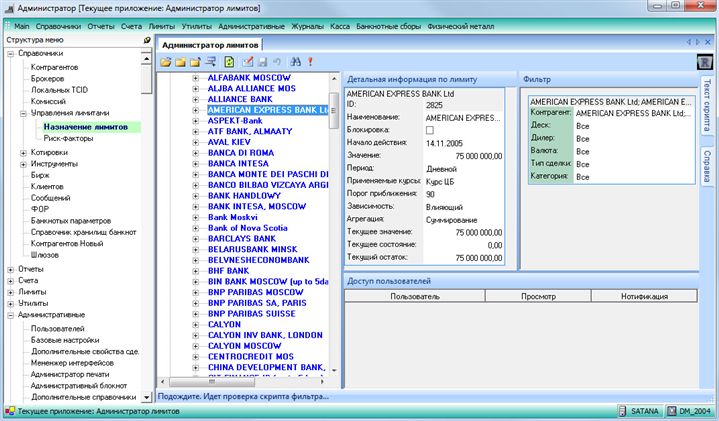
Task: Open the Физический металл menu
Action: coord(460,27)
